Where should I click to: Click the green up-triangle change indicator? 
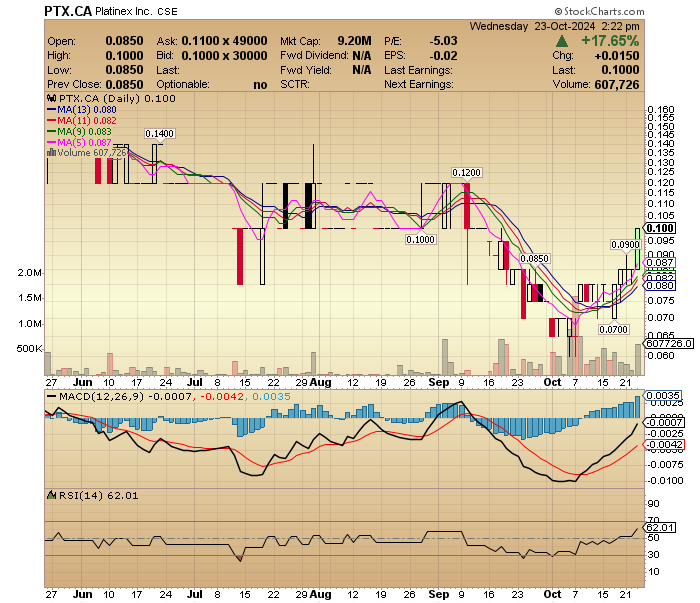point(562,42)
